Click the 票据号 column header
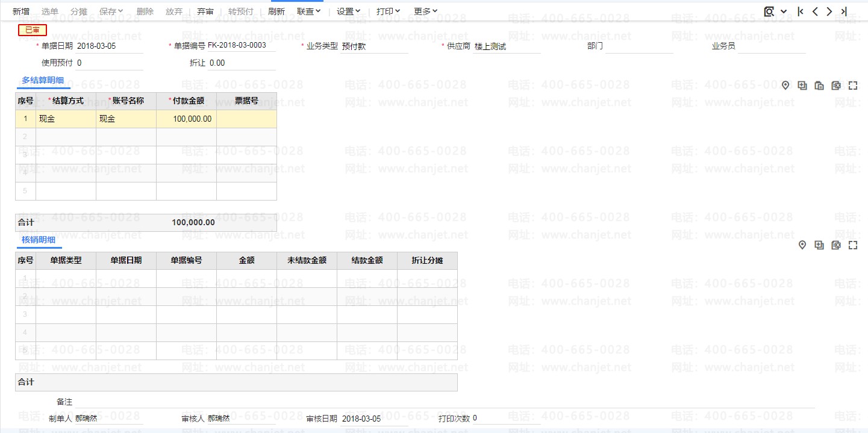868x433 pixels. click(x=246, y=101)
